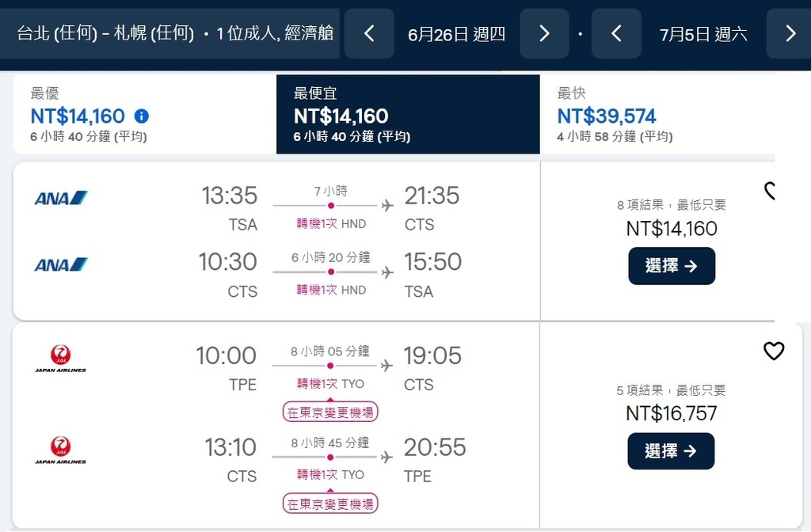811x532 pixels.
Task: Click right chevron to advance return date
Action: (x=790, y=33)
